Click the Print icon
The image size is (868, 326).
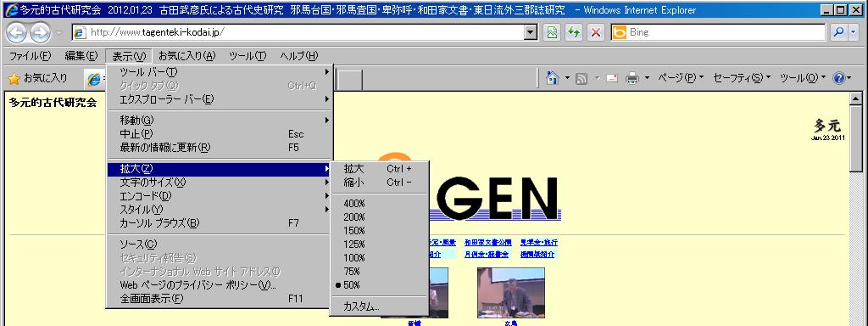[x=632, y=78]
